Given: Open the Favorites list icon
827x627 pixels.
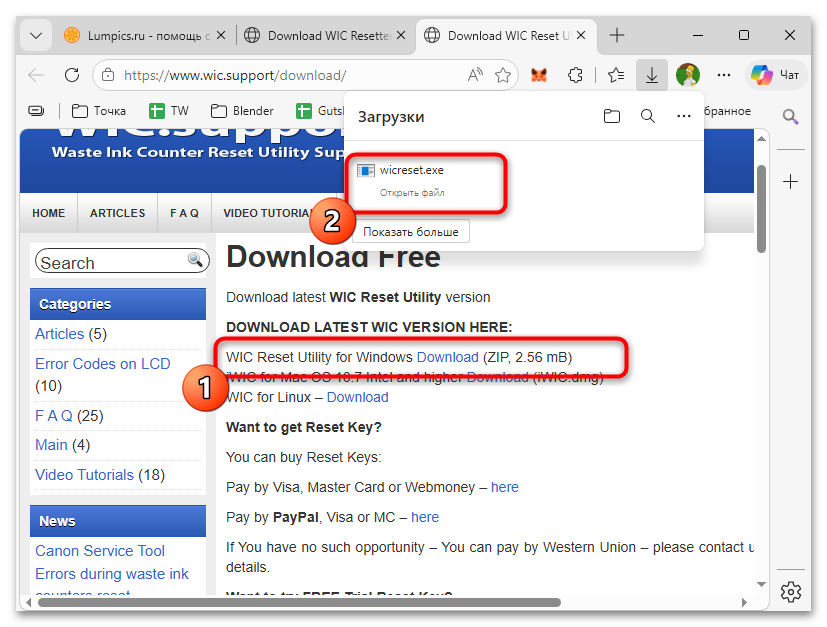Looking at the screenshot, I should click(x=616, y=75).
